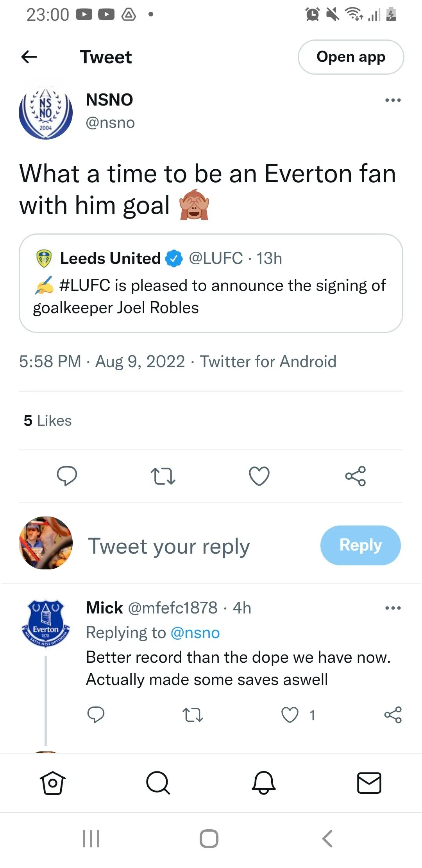Open the more options menu on NSNO's tweet
The image size is (422, 868).
pyautogui.click(x=393, y=100)
